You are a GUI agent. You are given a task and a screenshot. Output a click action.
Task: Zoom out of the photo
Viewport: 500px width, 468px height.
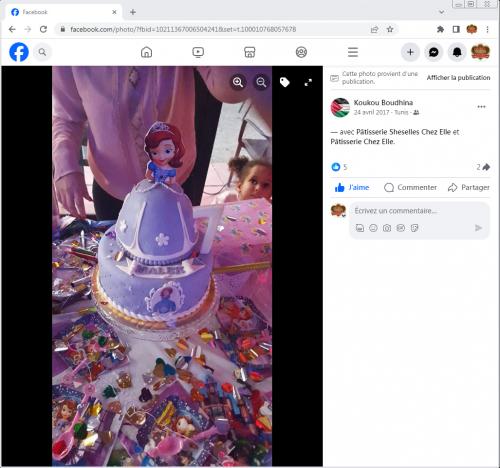pyautogui.click(x=261, y=82)
